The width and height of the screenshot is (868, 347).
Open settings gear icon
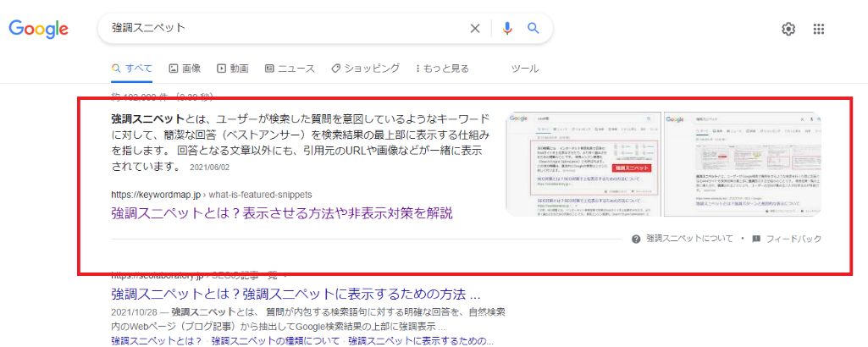pos(788,29)
